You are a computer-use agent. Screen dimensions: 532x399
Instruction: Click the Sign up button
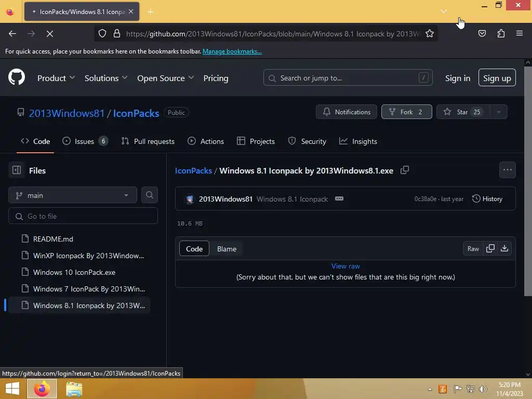coord(497,78)
